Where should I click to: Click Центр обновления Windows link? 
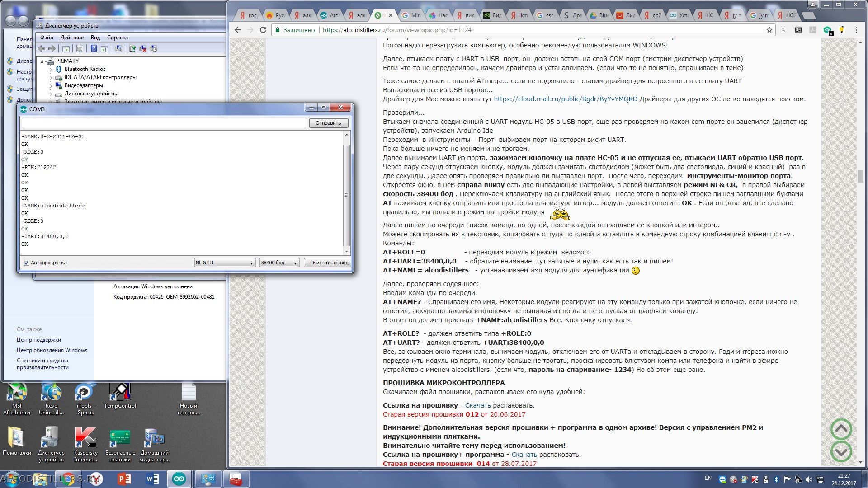pos(52,350)
